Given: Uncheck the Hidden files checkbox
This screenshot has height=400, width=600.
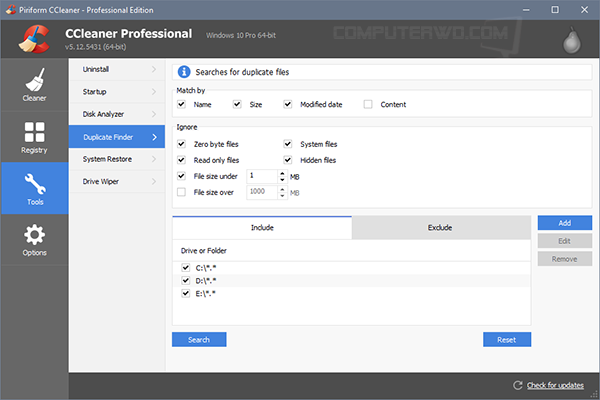Looking at the screenshot, I should tap(288, 160).
